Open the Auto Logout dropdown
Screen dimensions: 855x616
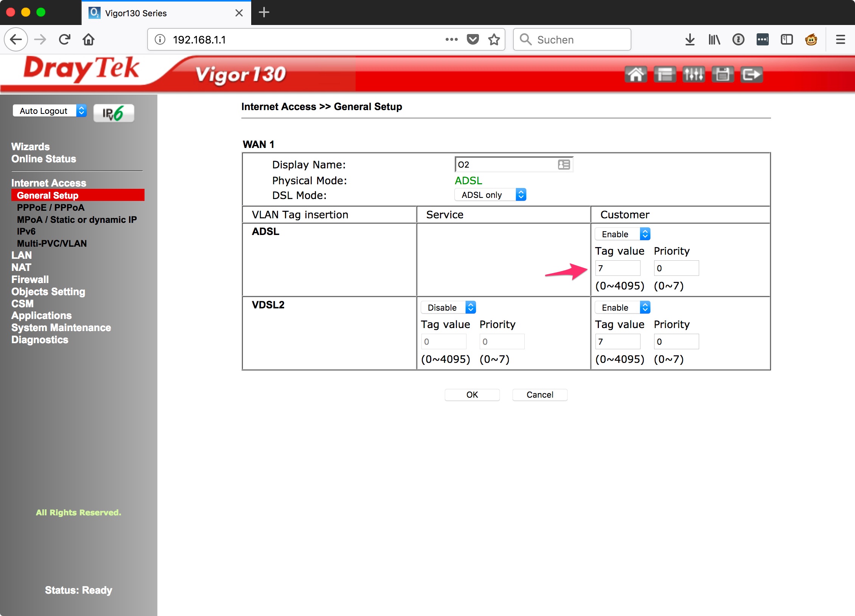pyautogui.click(x=50, y=111)
